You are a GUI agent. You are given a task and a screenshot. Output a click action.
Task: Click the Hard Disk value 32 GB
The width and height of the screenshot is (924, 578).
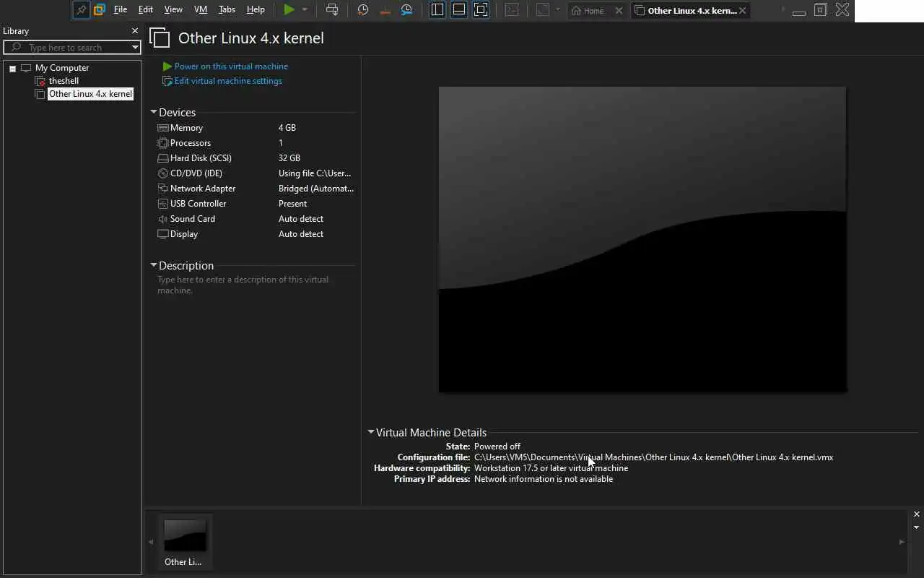[x=289, y=158]
